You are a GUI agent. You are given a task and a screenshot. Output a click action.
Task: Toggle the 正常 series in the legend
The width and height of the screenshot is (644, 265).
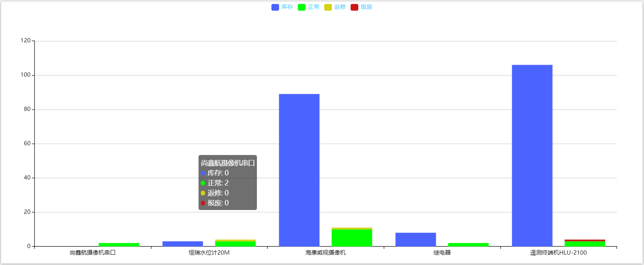point(309,7)
